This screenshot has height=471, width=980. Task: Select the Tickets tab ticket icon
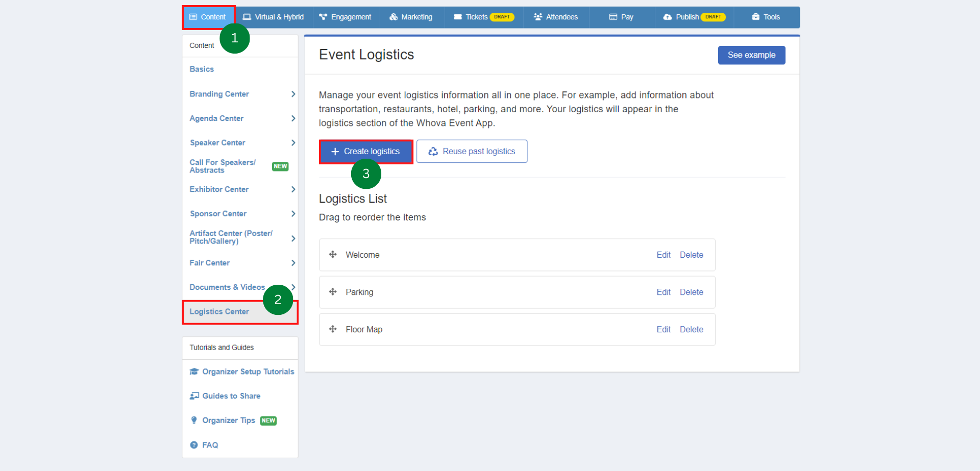(458, 17)
